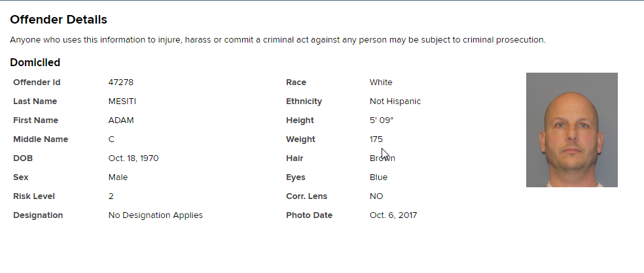644x273 pixels.
Task: Click the Eyes value Blue
Action: pos(378,177)
